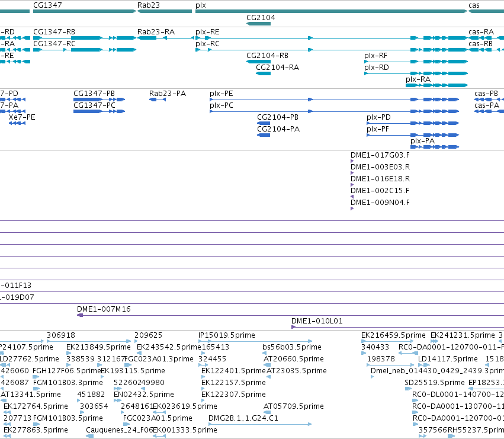Select the DME1-016E18.R BAC end label

[380, 179]
